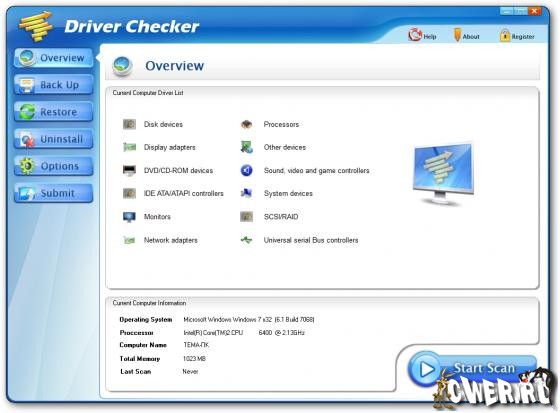Open the Overview sidebar tab
Screen dimensions: 560x413
pos(54,58)
